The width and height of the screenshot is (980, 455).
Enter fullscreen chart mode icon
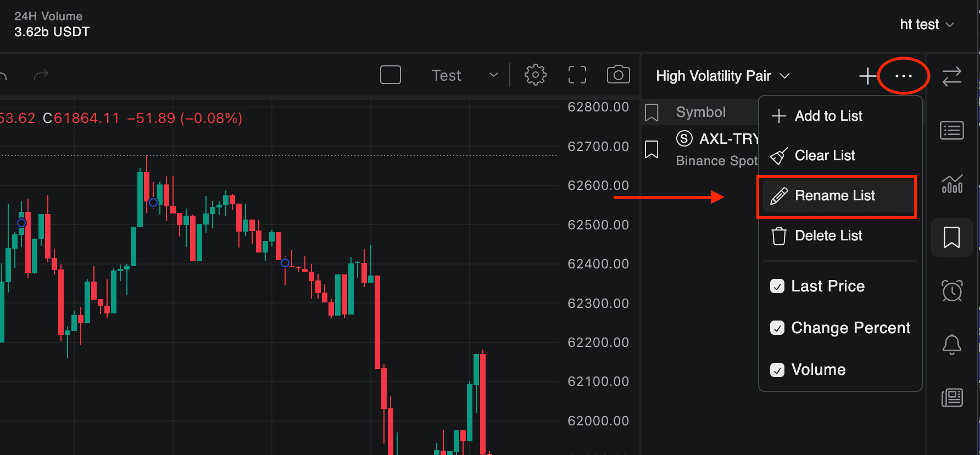pos(577,75)
